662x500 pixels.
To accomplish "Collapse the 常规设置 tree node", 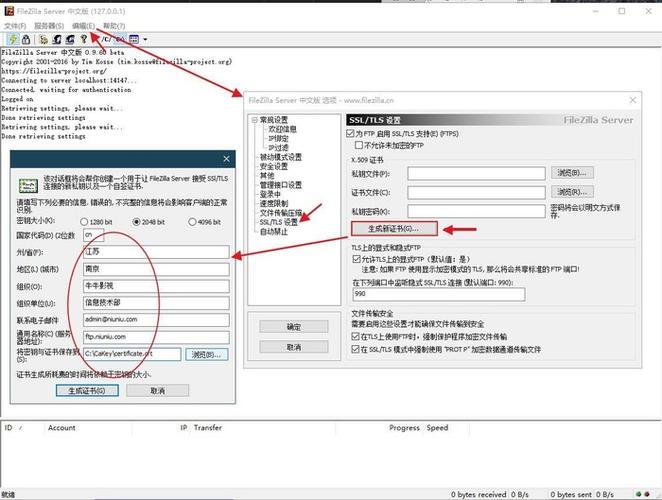I will point(255,120).
